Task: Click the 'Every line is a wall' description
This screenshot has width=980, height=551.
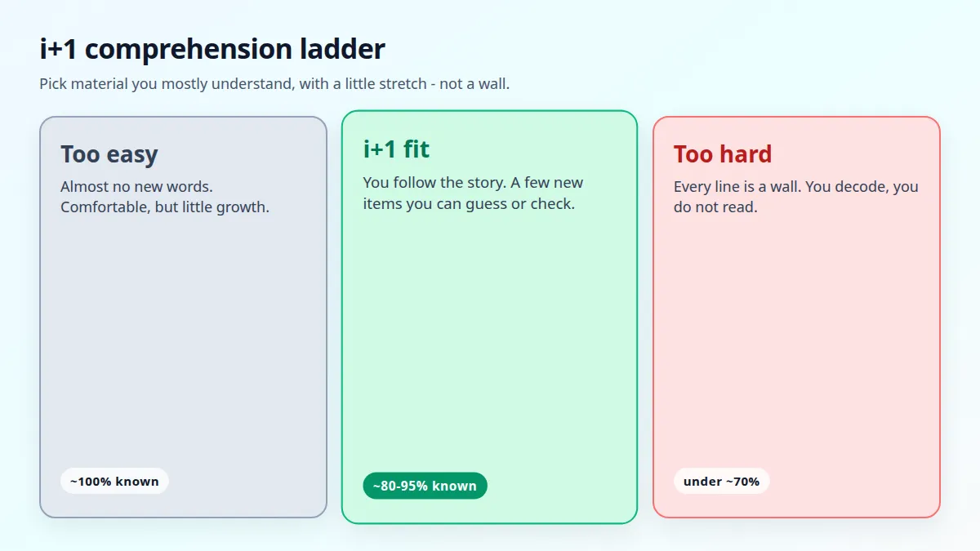Action: click(x=796, y=197)
